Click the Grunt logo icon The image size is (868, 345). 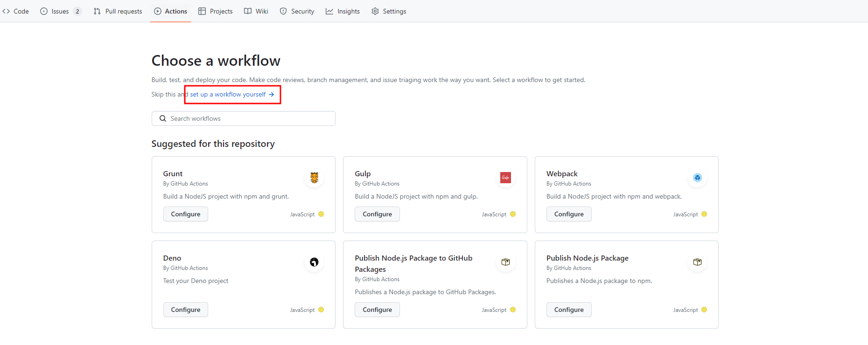coord(315,178)
